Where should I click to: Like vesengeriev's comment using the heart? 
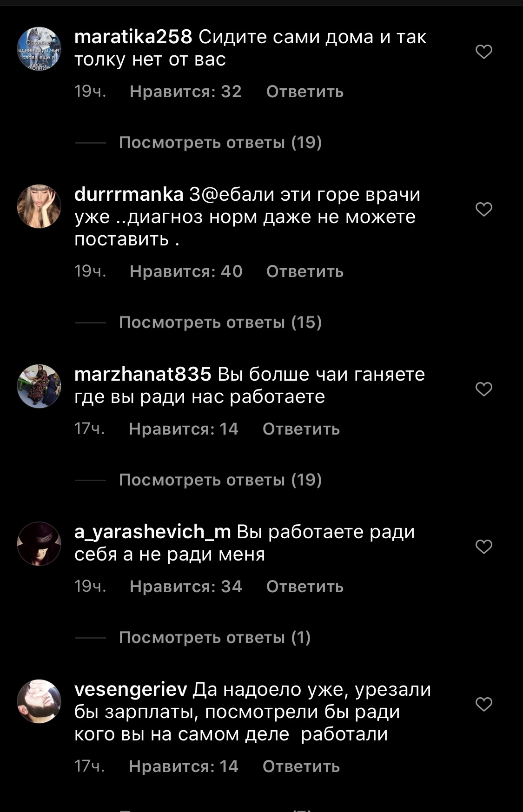484,704
